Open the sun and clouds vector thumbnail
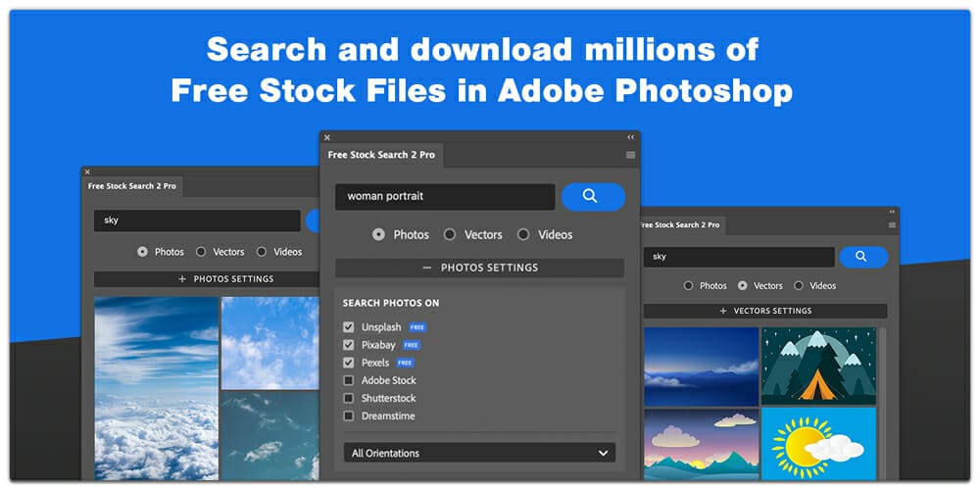The width and height of the screenshot is (980, 490). pyautogui.click(x=818, y=444)
